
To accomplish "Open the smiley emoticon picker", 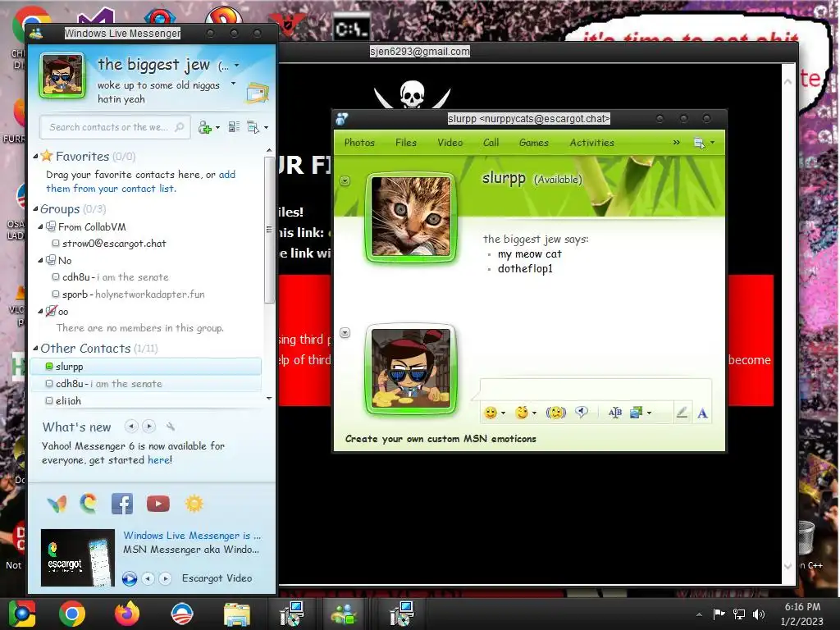I will pos(494,413).
